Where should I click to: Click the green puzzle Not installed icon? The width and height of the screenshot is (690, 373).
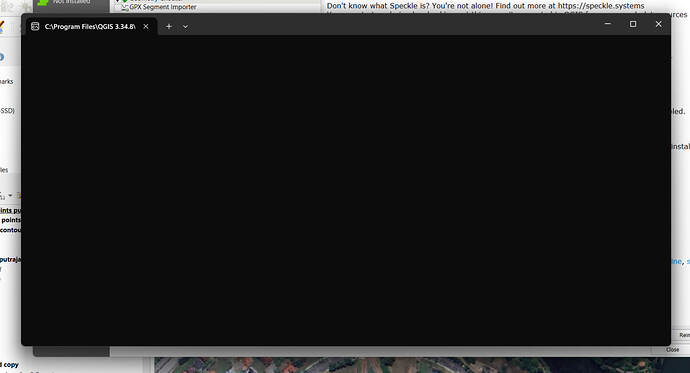[43, 3]
